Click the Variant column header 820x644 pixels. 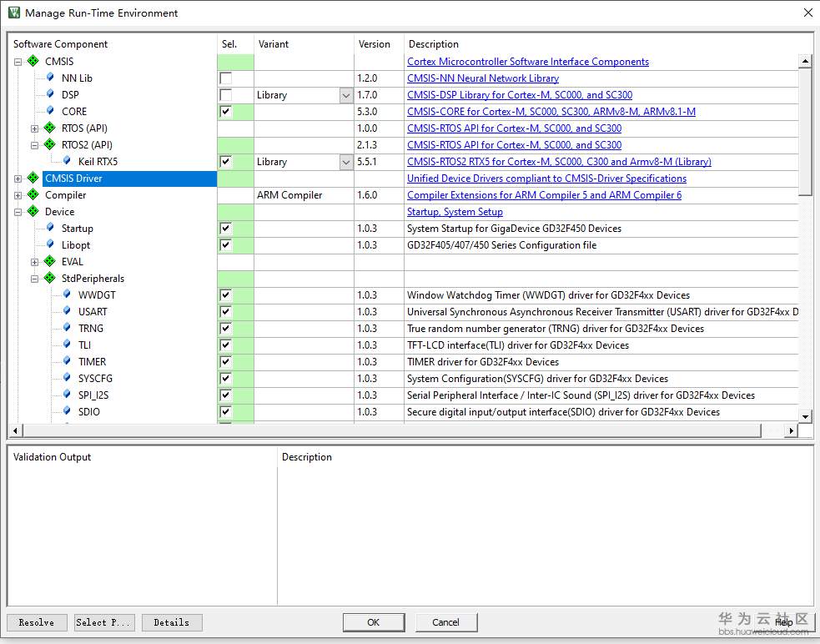tap(304, 44)
